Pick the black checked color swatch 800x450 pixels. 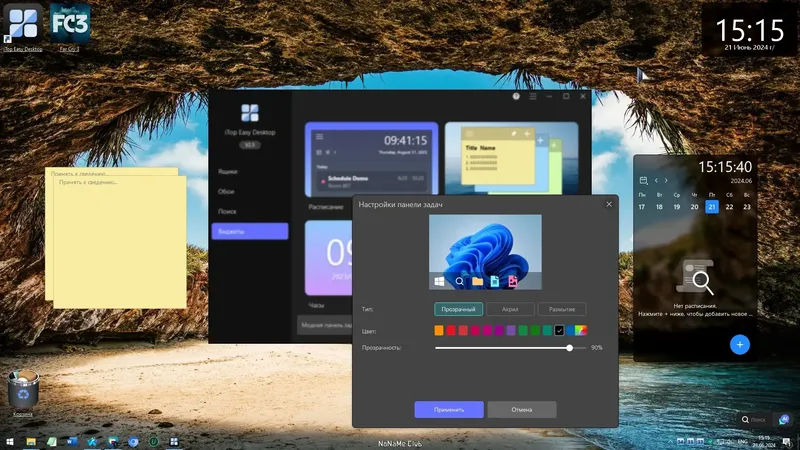559,331
